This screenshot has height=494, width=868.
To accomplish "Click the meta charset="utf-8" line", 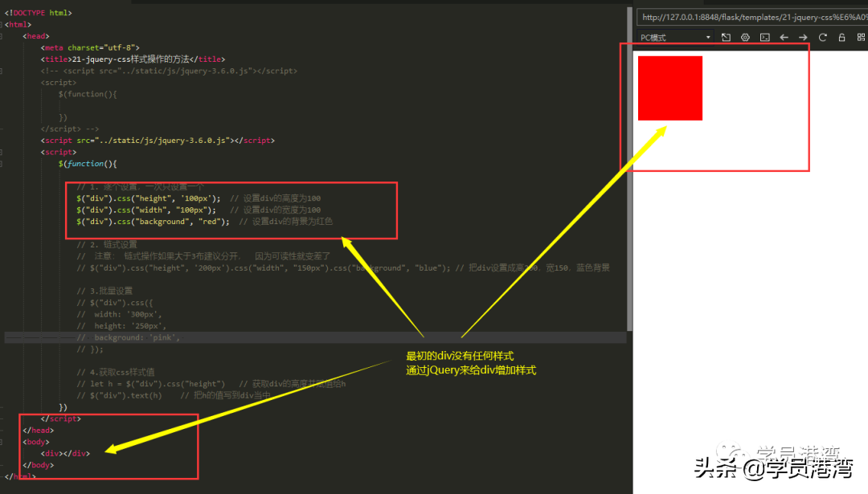I will coord(90,47).
